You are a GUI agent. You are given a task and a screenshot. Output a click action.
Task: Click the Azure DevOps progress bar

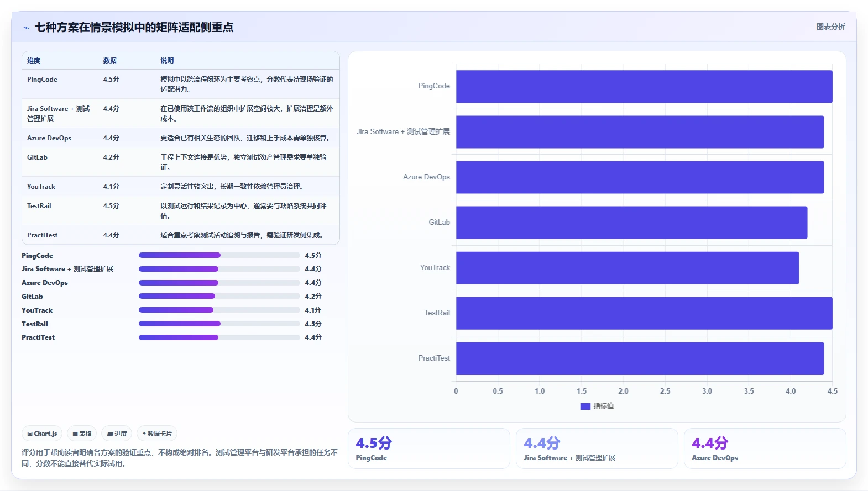[219, 283]
